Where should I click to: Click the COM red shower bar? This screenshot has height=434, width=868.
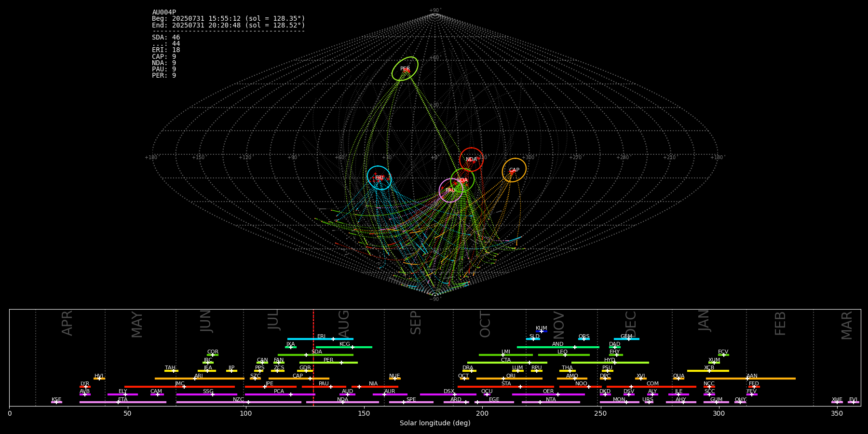coord(652,387)
